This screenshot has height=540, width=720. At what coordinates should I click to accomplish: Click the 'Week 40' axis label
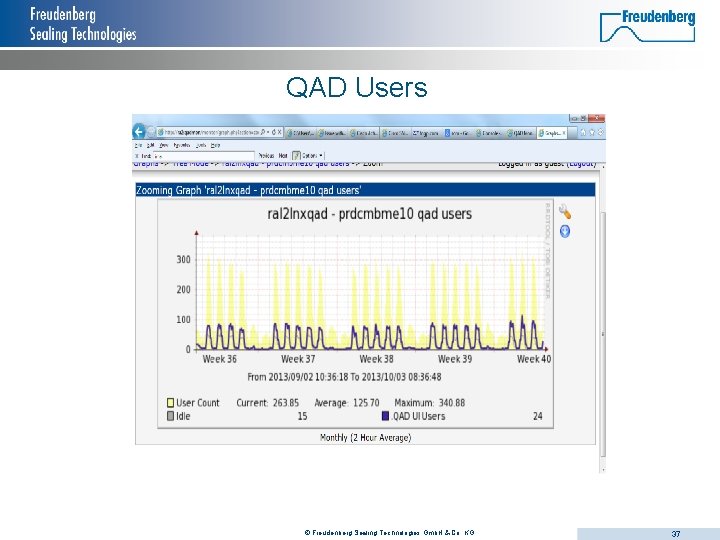534,359
